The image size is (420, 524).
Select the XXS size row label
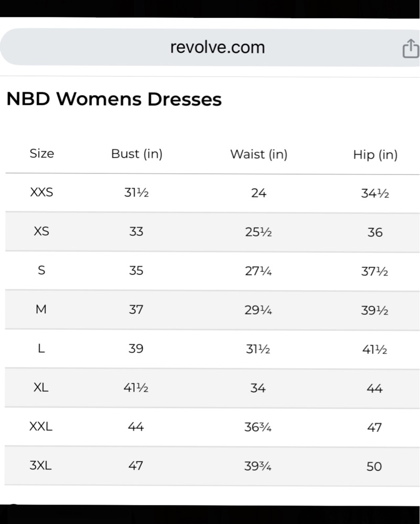(x=41, y=192)
